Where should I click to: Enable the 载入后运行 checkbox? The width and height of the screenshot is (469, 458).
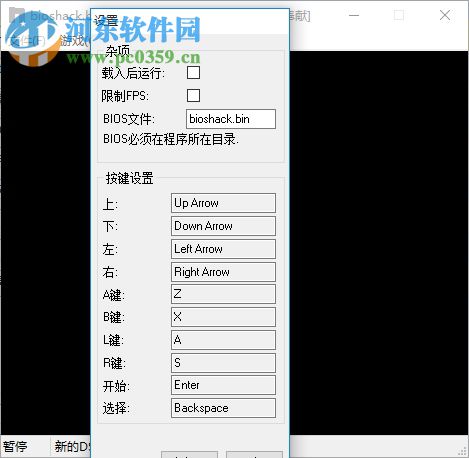point(193,73)
